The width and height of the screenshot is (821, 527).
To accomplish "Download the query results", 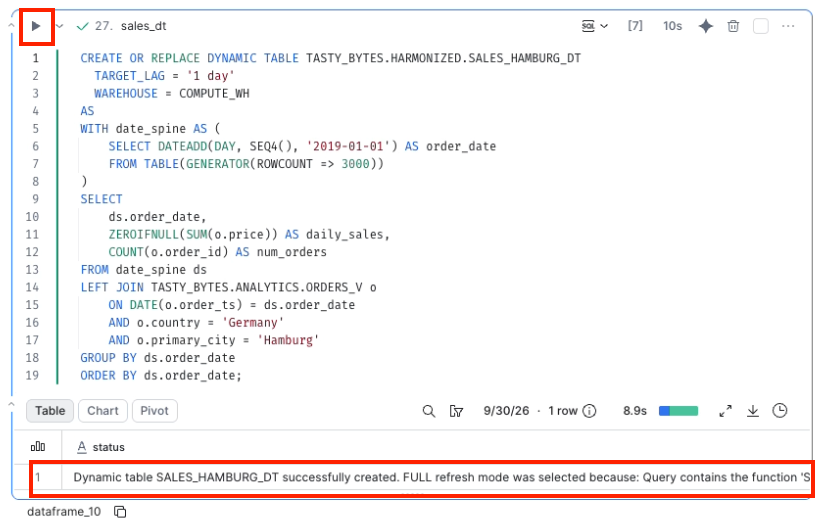I will 753,411.
